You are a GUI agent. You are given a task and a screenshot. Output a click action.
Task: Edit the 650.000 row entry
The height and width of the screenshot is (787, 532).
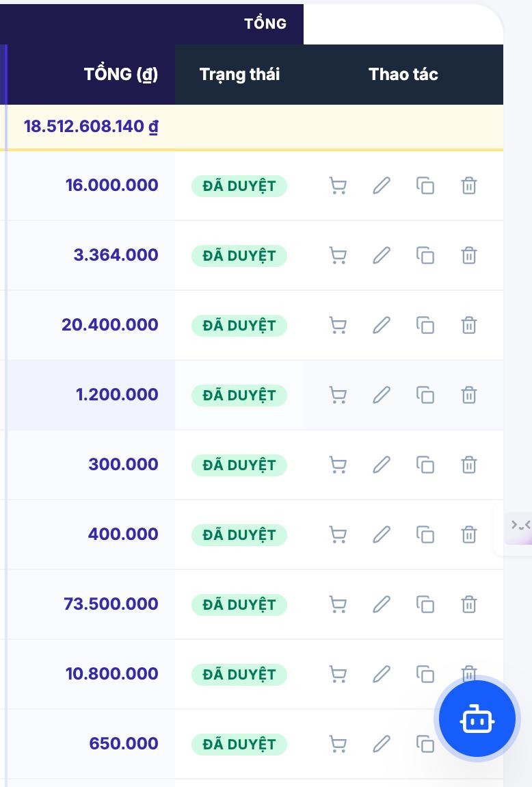[x=382, y=744]
